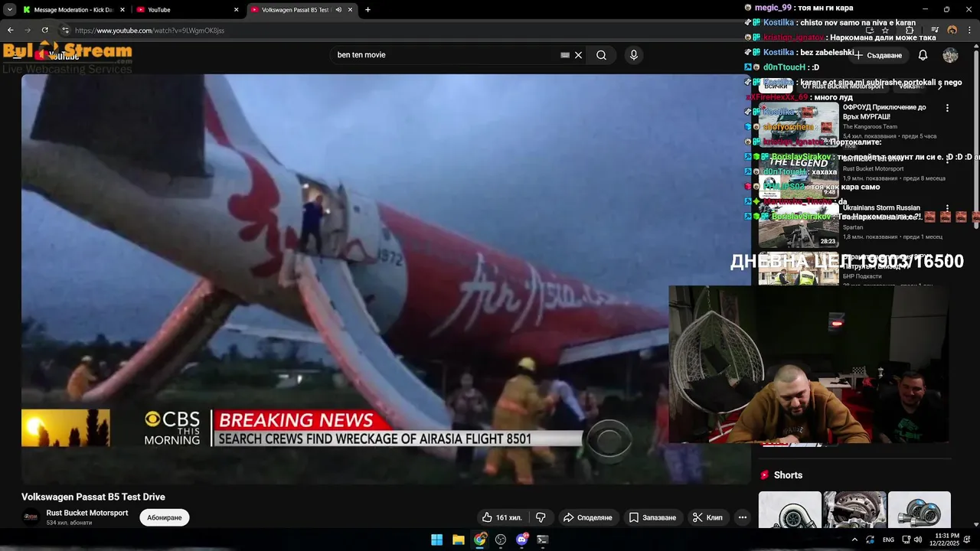Open Discord from the taskbar
The width and height of the screenshot is (980, 551).
click(522, 540)
